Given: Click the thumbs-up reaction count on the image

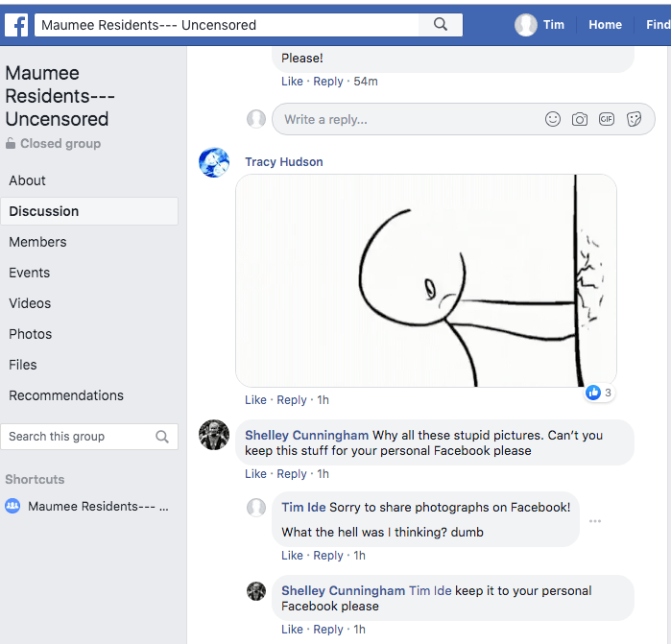Looking at the screenshot, I should point(599,393).
